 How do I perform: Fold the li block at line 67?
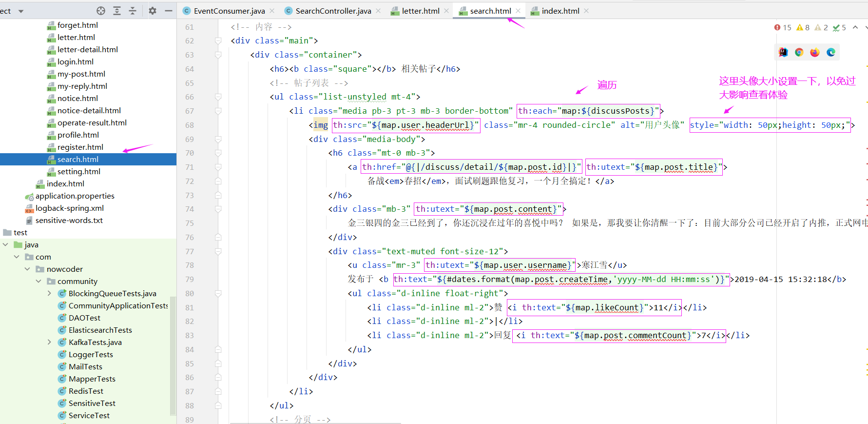click(218, 111)
